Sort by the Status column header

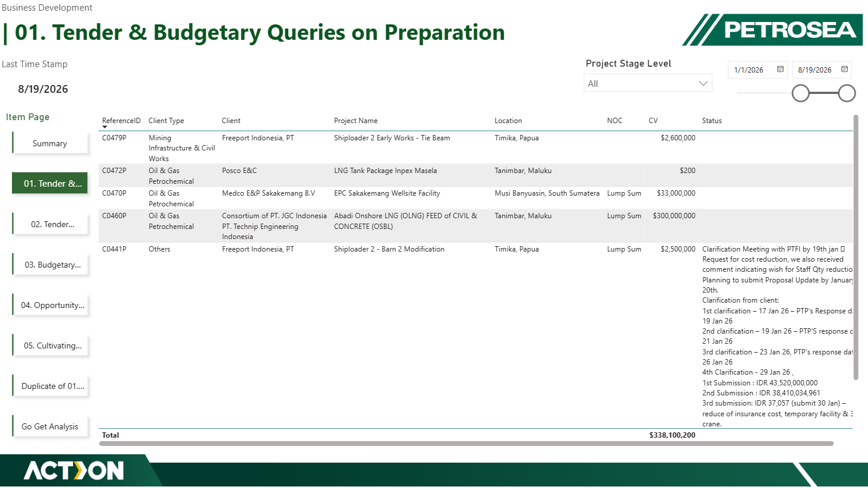pyautogui.click(x=712, y=120)
